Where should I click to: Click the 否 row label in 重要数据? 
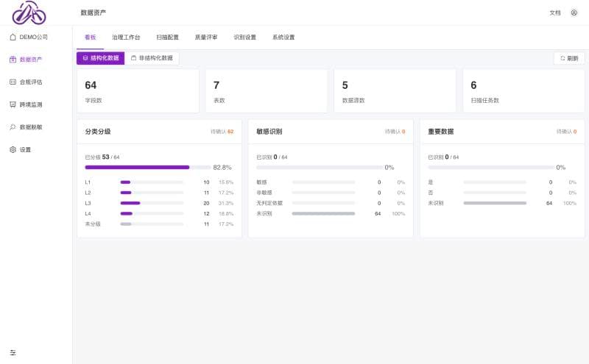coord(431,193)
